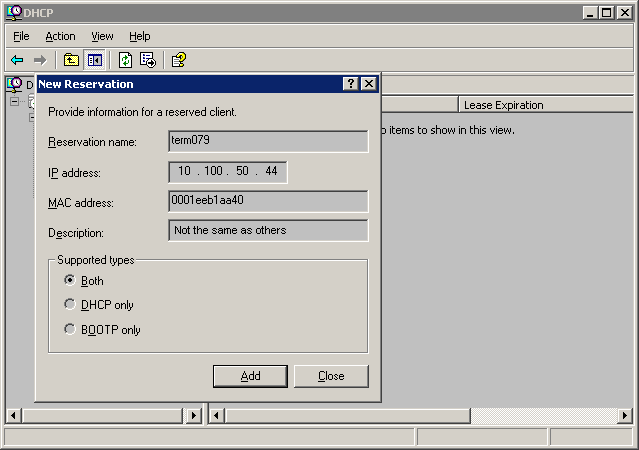Click the Up one level folder icon
This screenshot has width=639, height=450.
(71, 60)
